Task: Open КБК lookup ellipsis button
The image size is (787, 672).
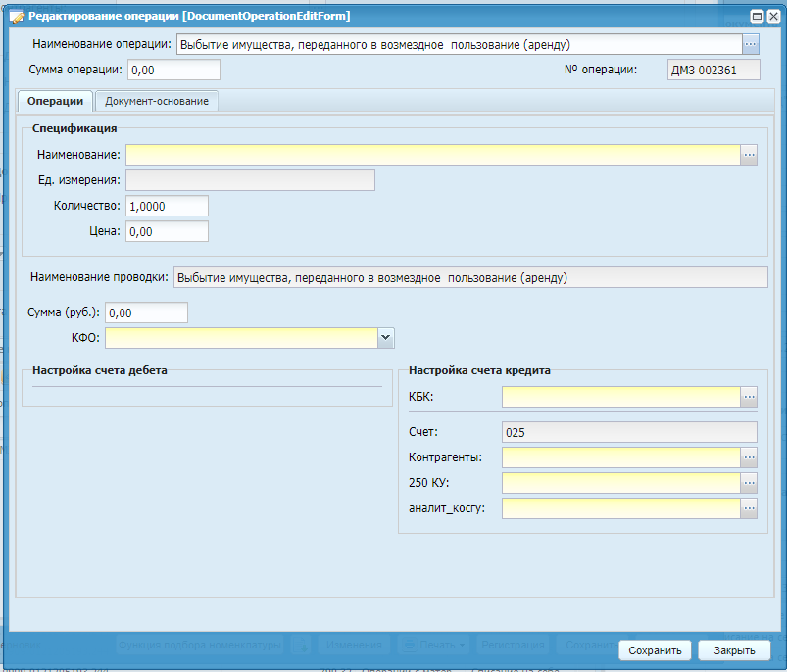Action: 749,397
